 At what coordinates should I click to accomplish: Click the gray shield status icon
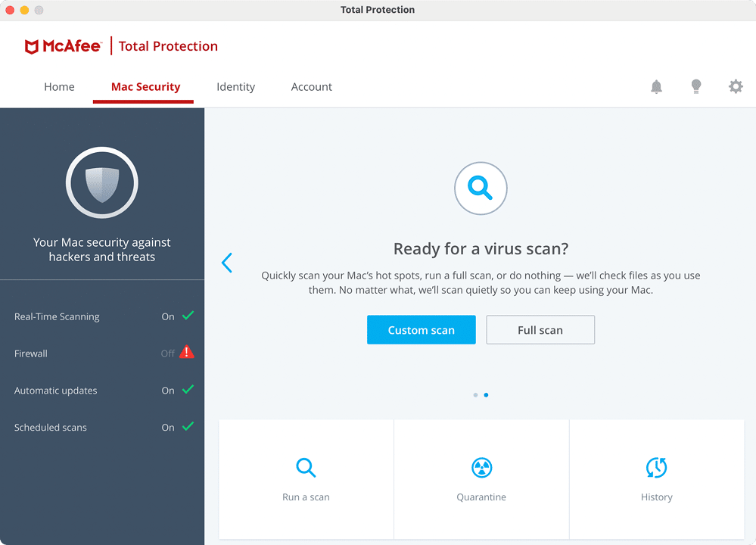tap(101, 182)
